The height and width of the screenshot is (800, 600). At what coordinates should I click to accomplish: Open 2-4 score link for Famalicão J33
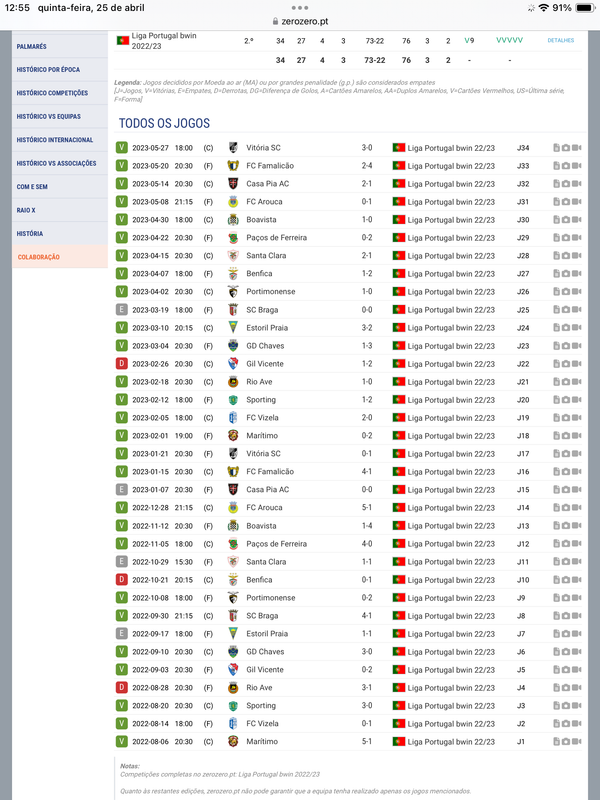pyautogui.click(x=367, y=166)
